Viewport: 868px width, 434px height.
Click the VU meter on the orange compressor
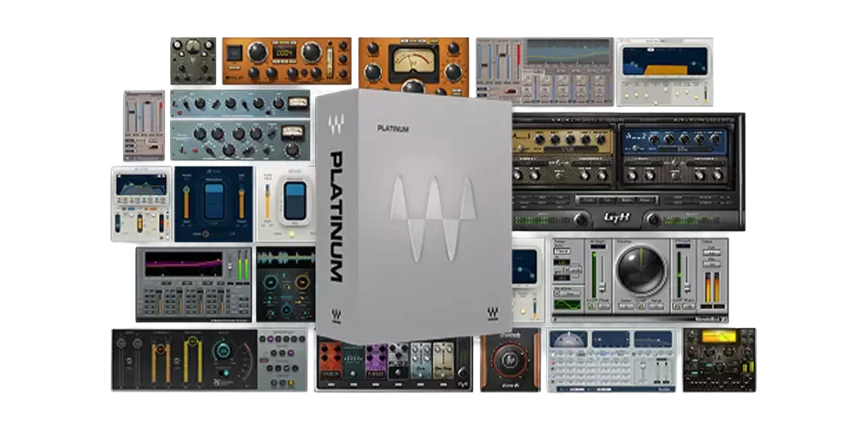click(413, 62)
